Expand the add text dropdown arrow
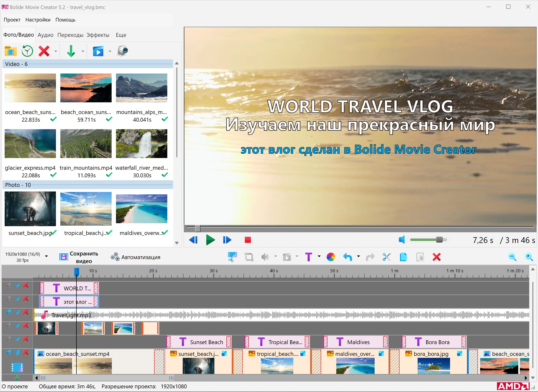538x392 pixels. pos(319,256)
